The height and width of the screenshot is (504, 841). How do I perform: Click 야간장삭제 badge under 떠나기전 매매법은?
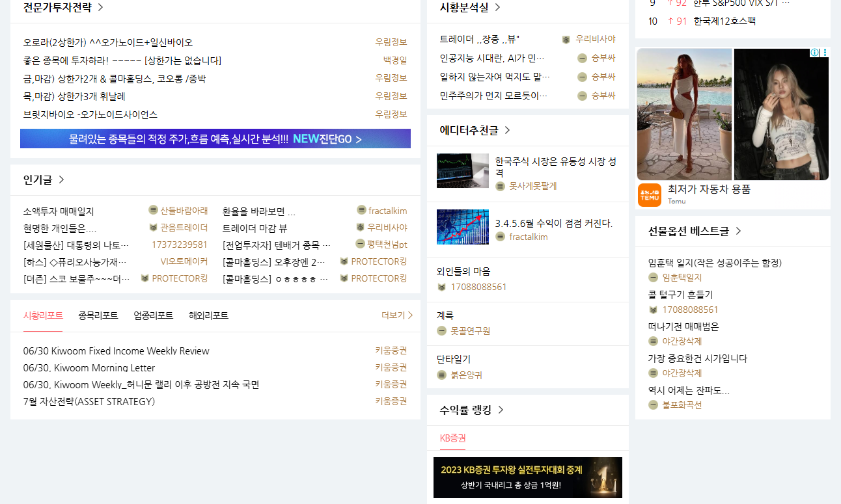654,341
